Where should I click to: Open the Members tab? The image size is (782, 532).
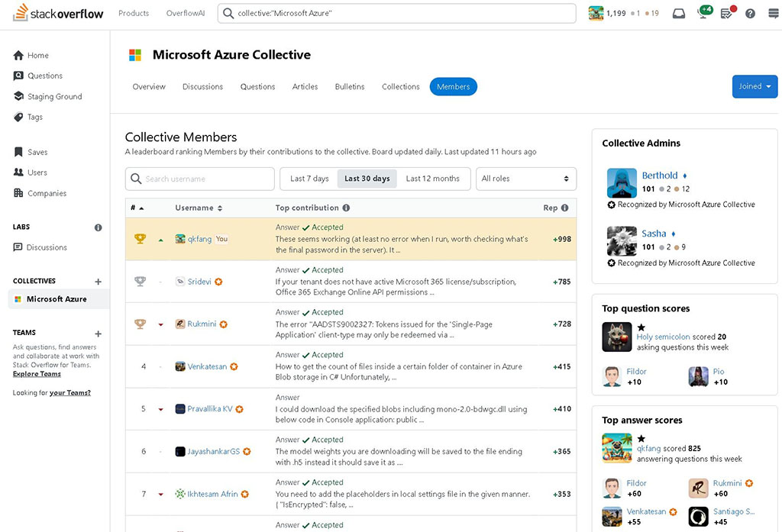tap(454, 87)
